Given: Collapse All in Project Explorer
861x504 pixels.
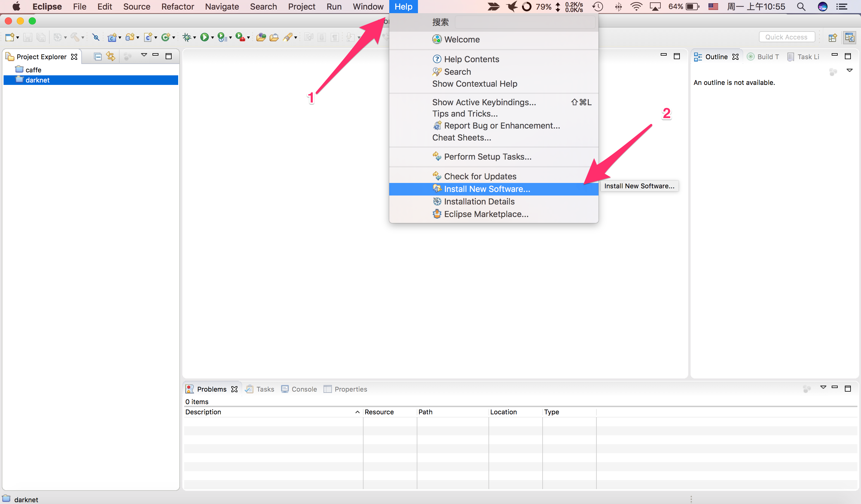Looking at the screenshot, I should [98, 56].
